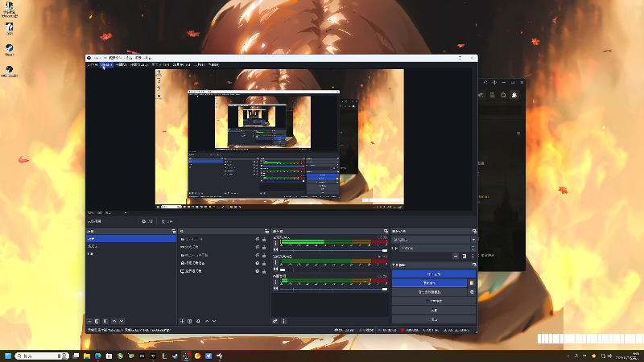The width and height of the screenshot is (644, 362).
Task: Open the Help menu in OBS
Action: (x=213, y=65)
